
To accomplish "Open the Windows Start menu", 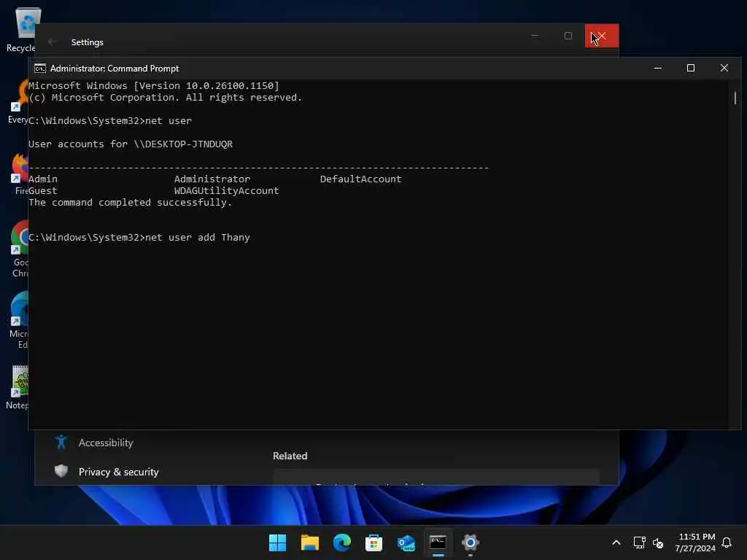I will [278, 542].
